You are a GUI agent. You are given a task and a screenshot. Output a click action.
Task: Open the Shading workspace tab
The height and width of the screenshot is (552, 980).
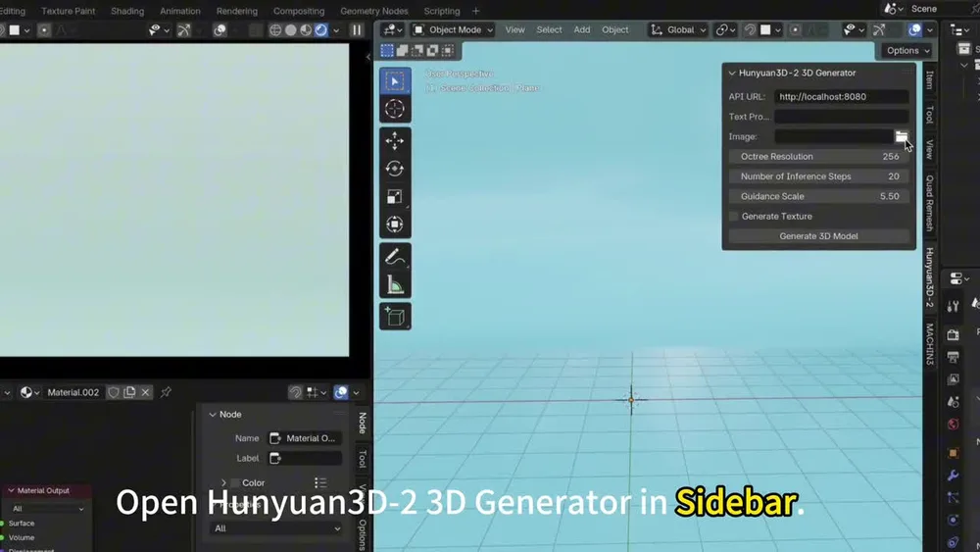point(127,11)
